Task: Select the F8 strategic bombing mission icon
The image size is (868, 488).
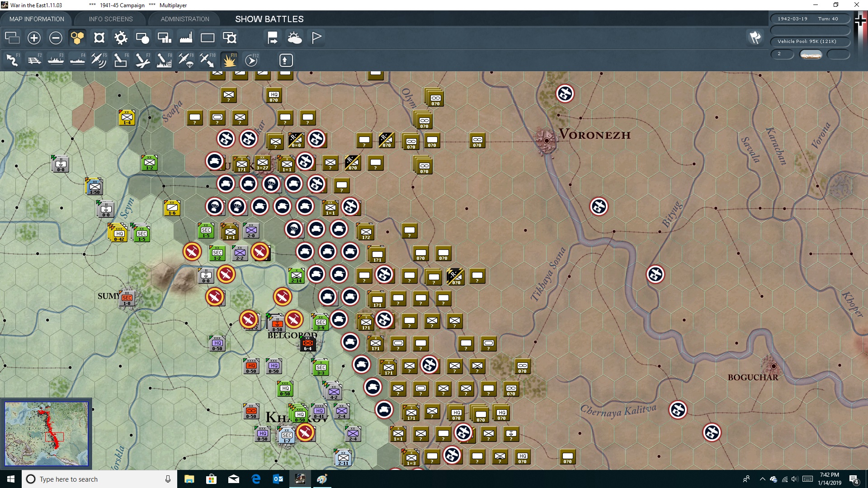Action: (164, 60)
